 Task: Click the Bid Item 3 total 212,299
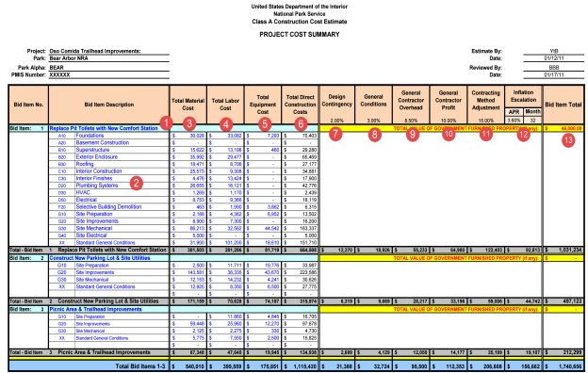[x=563, y=352]
